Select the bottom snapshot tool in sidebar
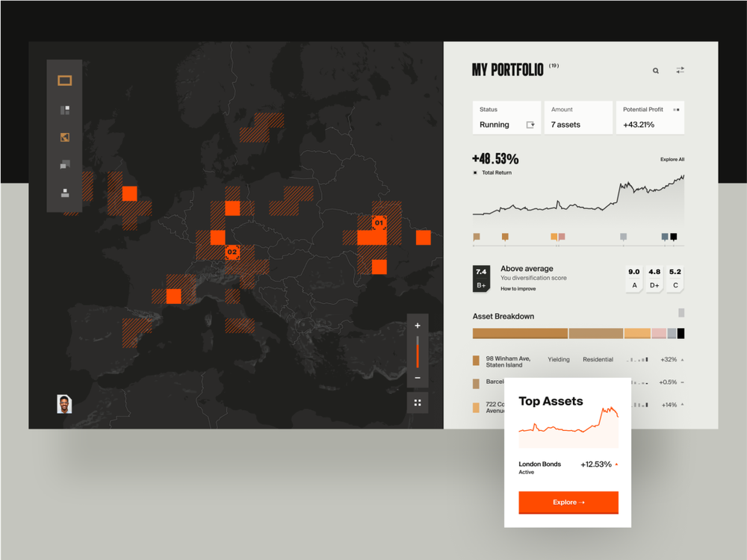 point(64,194)
